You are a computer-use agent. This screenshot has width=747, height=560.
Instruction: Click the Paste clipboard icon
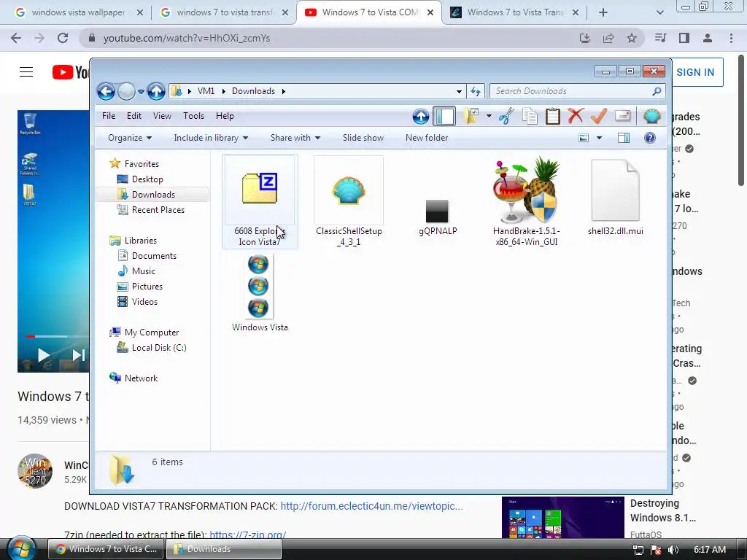553,116
